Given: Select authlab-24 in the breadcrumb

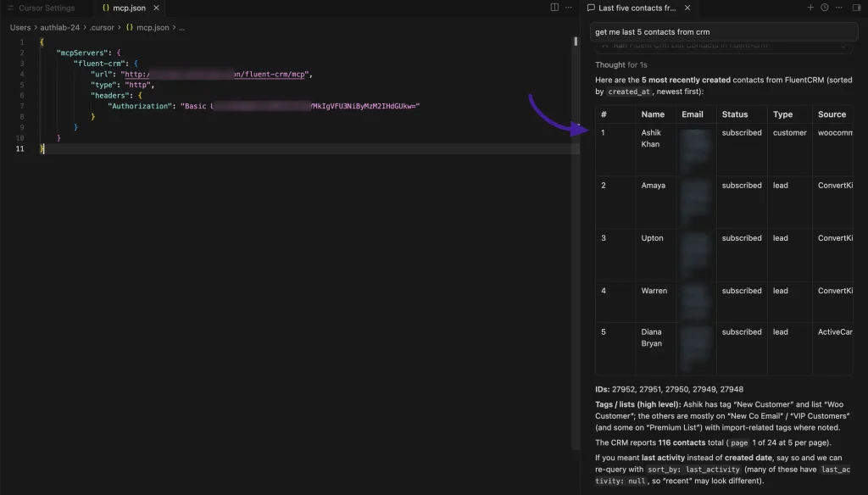Looking at the screenshot, I should (x=60, y=27).
